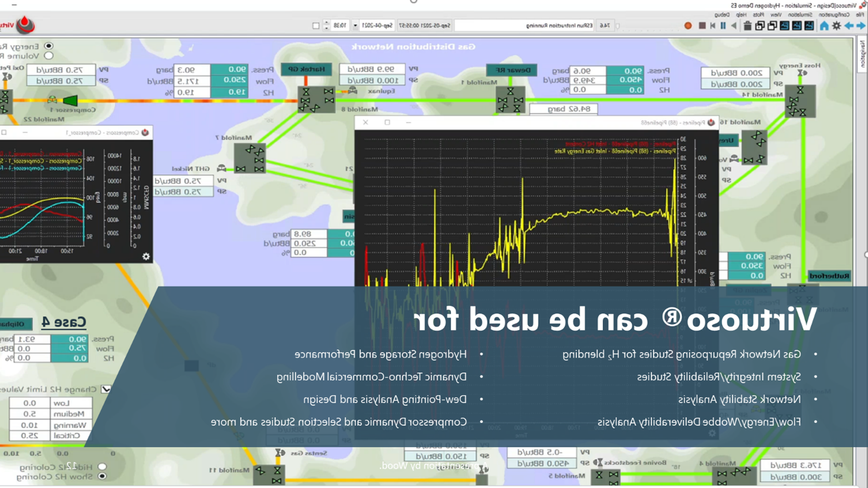Click the Harlek GP station button
The width and height of the screenshot is (868, 488).
[x=306, y=69]
